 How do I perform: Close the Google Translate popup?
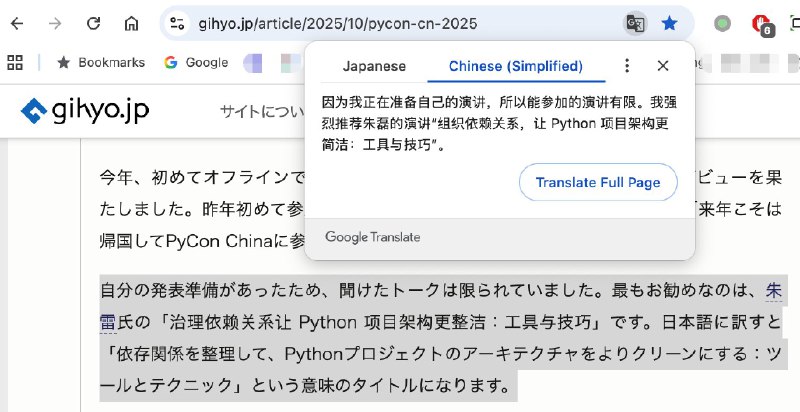(662, 66)
